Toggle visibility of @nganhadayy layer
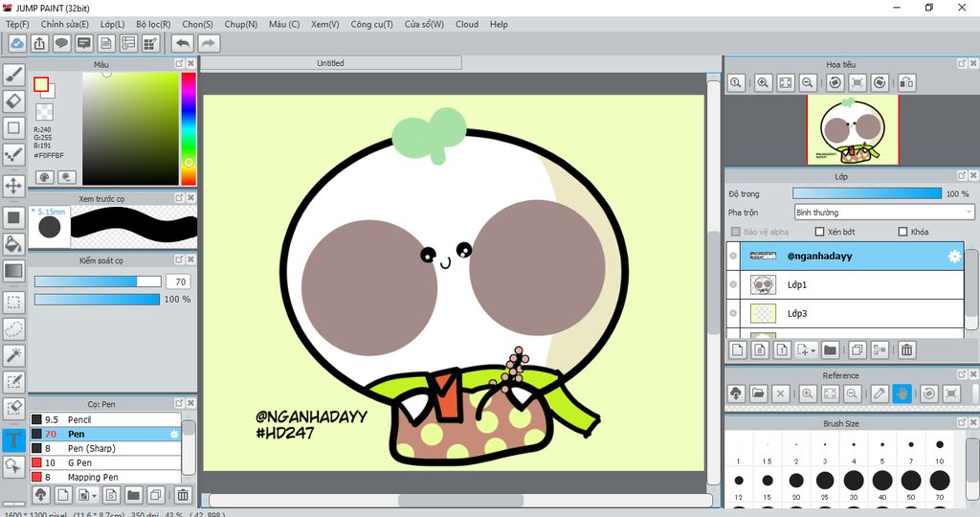980x517 pixels. coord(733,256)
